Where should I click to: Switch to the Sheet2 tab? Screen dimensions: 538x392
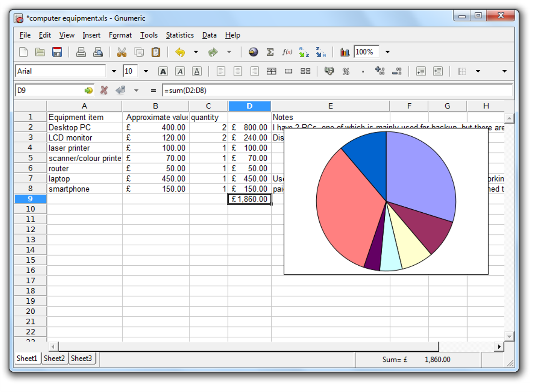(54, 358)
